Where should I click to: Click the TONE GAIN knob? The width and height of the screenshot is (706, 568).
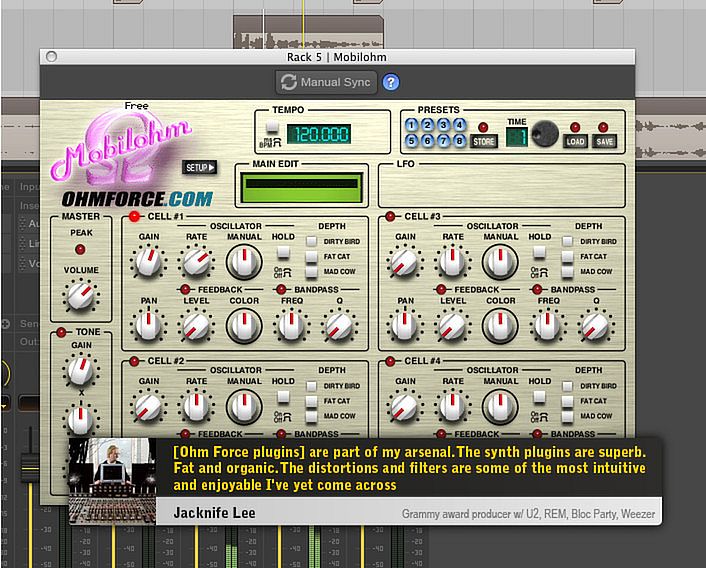point(81,370)
